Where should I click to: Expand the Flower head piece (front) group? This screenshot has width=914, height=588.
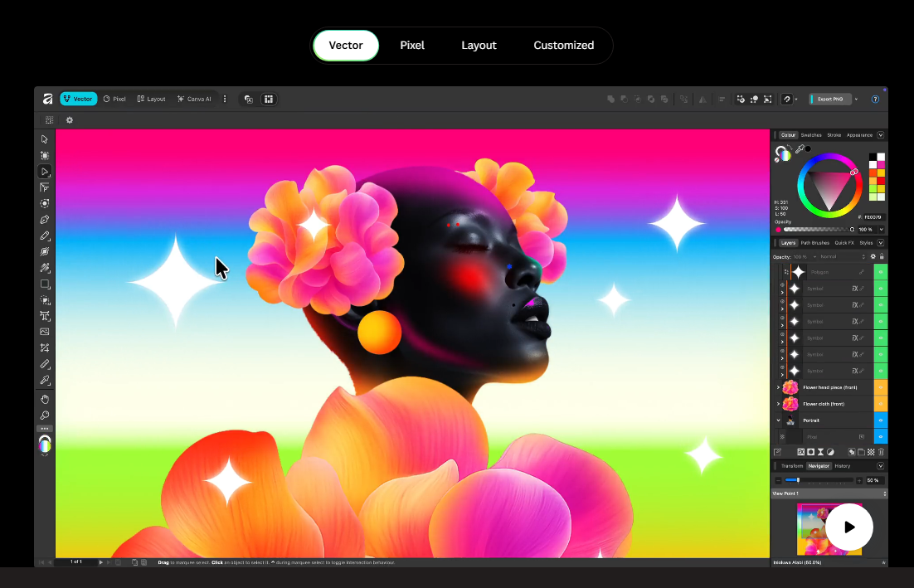point(778,387)
